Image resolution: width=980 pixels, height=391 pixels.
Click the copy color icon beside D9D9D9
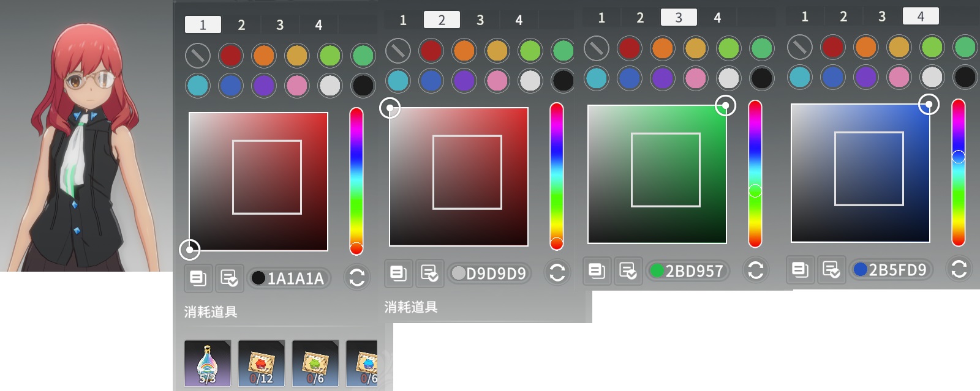(x=399, y=273)
